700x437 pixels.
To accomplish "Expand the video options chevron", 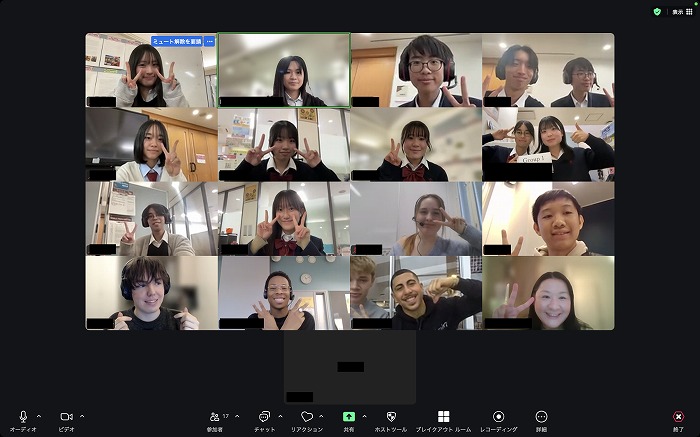I will (82, 415).
